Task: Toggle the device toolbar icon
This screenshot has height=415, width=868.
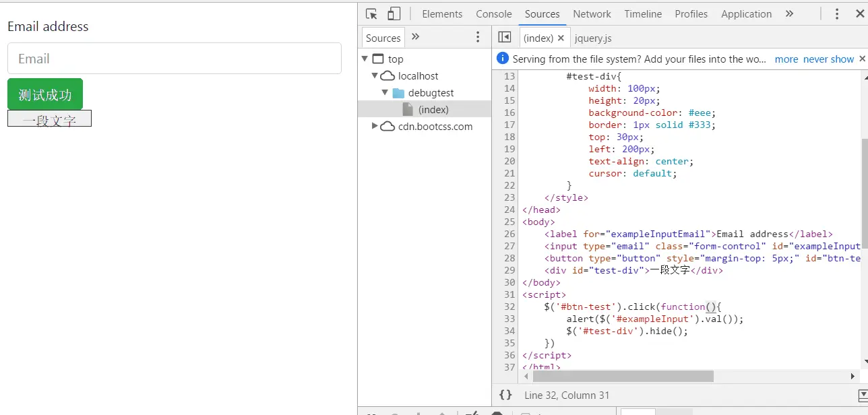Action: [394, 13]
